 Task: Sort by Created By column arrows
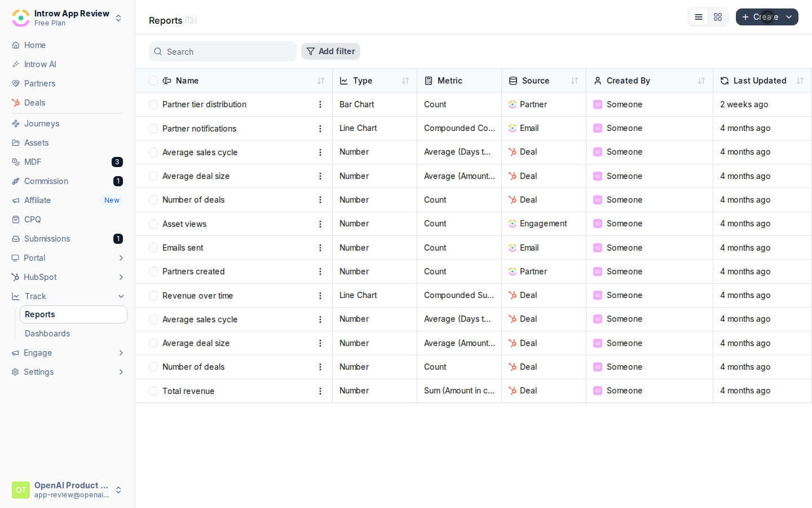click(701, 81)
